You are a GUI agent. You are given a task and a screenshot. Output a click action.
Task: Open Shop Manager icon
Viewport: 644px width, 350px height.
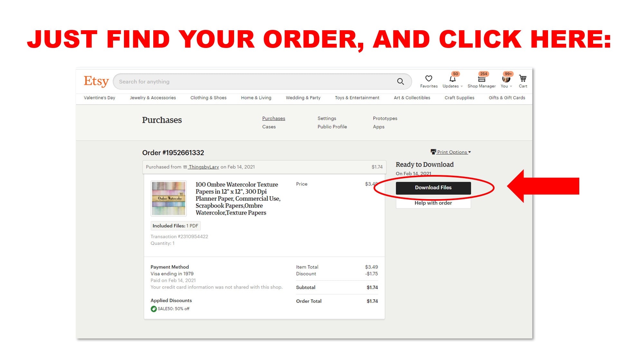click(482, 79)
